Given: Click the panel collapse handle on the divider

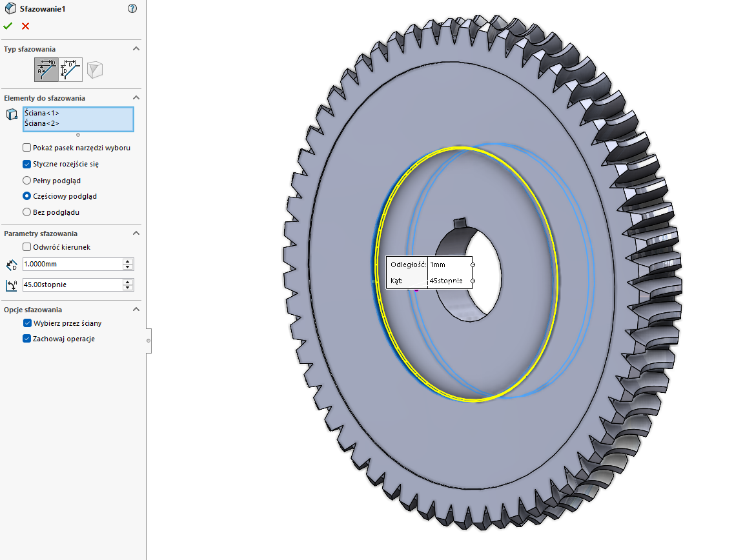Looking at the screenshot, I should pos(148,341).
